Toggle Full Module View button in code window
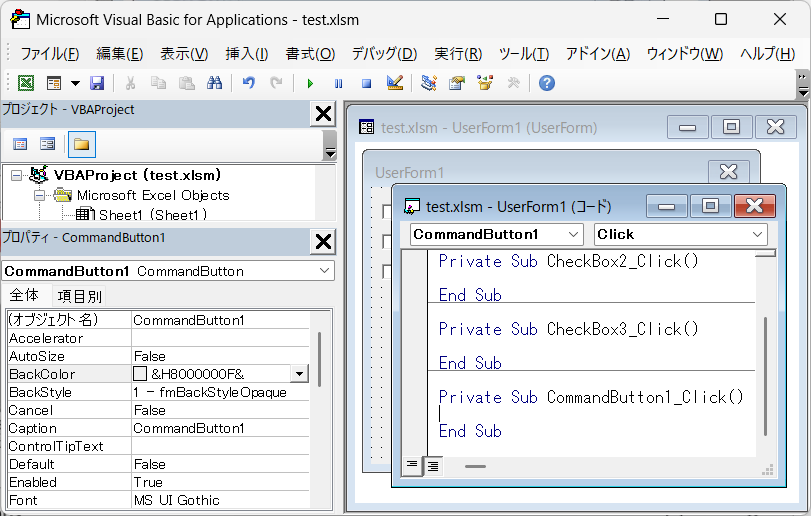This screenshot has width=811, height=516. (x=433, y=466)
